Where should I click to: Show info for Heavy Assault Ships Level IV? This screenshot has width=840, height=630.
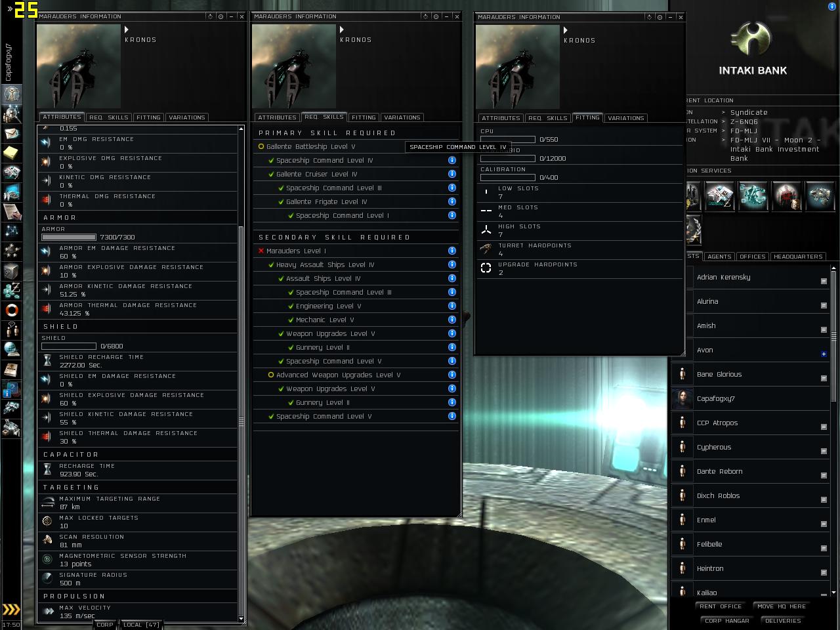(x=452, y=264)
